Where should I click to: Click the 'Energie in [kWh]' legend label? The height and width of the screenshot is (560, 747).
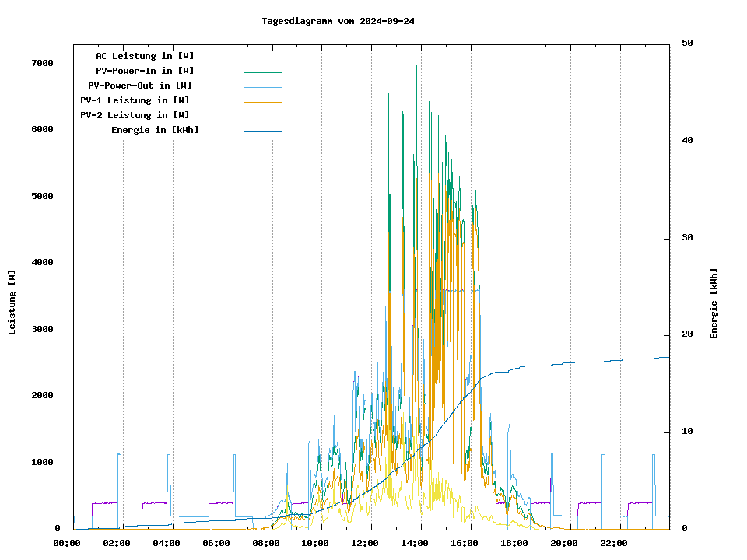pos(155,130)
